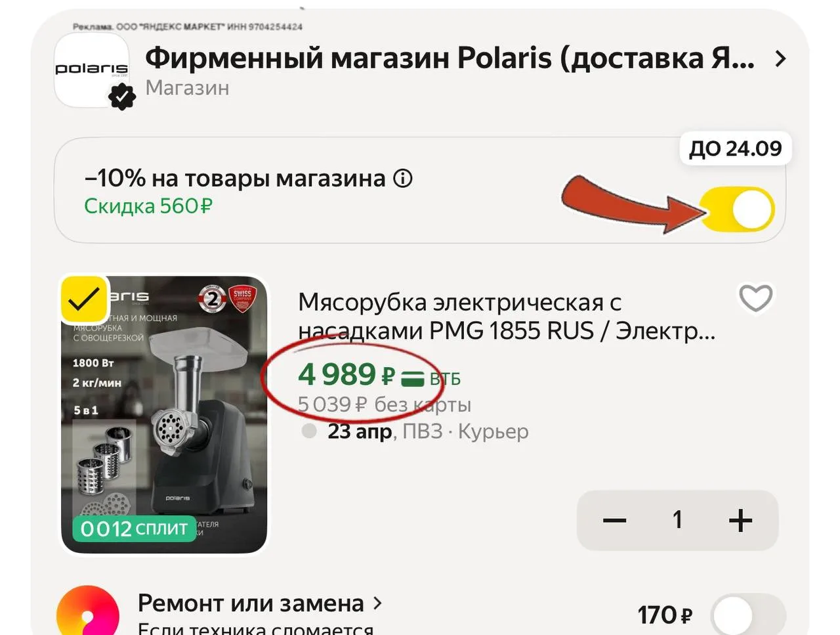Click the 4 989 ₽ price
Screen dimensions: 840x635
(346, 374)
